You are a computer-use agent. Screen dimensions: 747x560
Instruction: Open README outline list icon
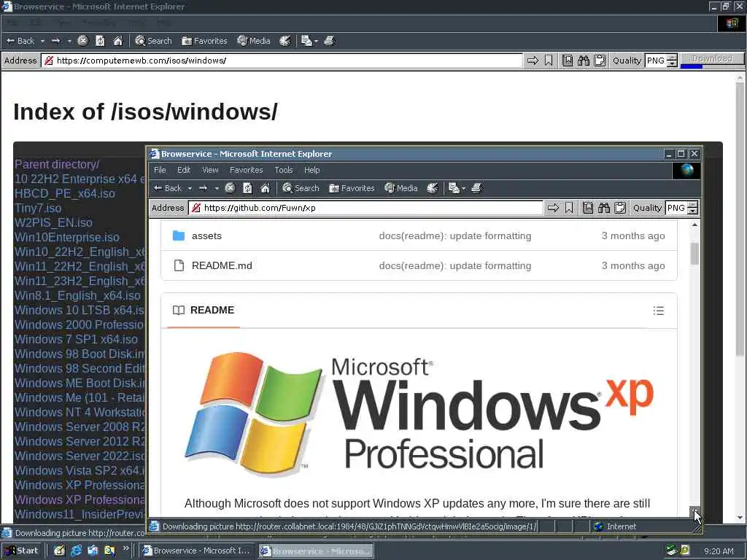659,311
